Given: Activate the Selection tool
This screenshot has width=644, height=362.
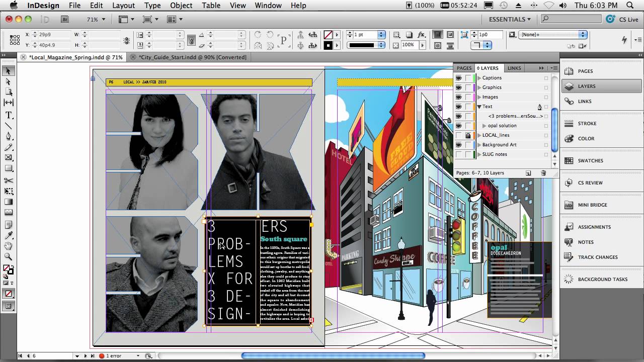Looking at the screenshot, I should tap(8, 70).
